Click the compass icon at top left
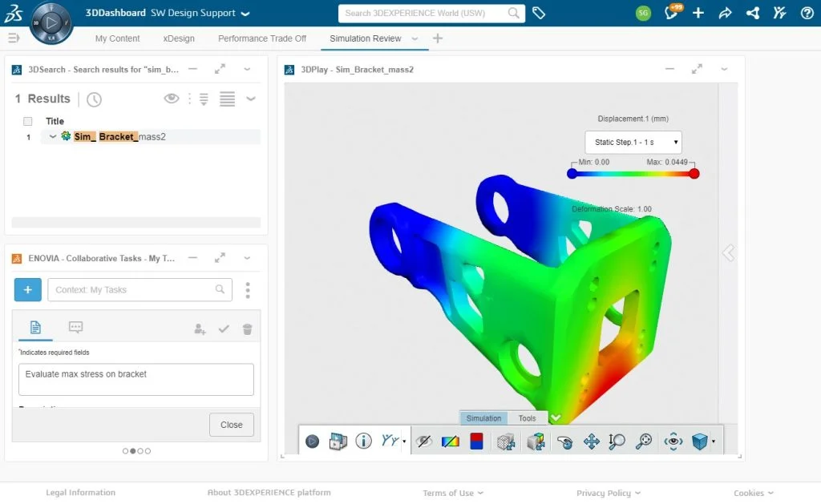 (x=51, y=23)
